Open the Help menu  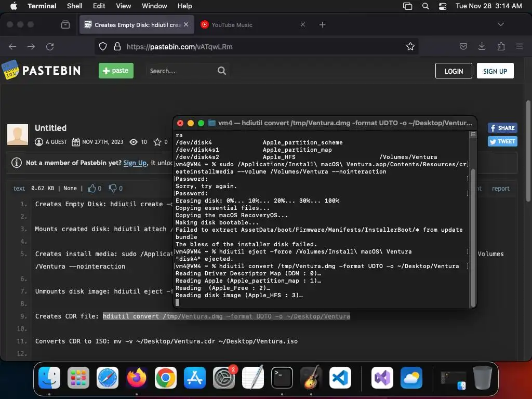pos(184,6)
